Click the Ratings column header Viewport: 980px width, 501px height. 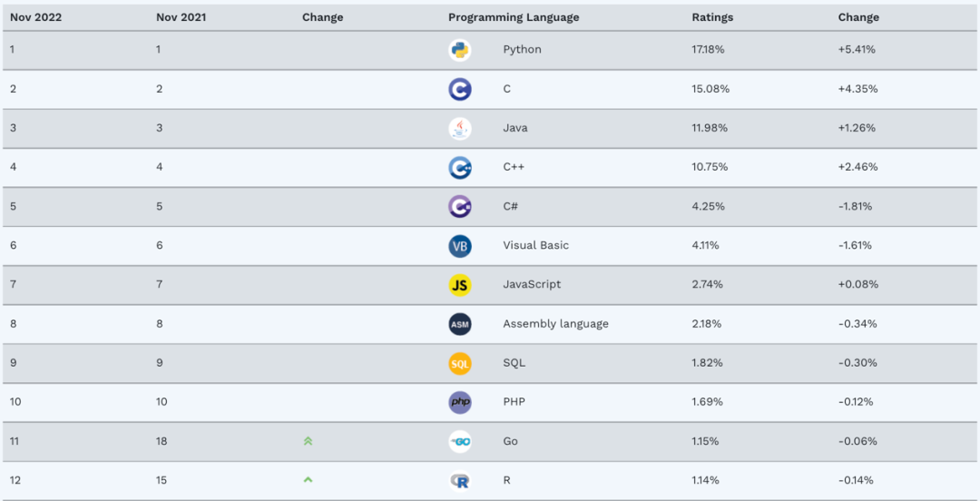point(712,17)
